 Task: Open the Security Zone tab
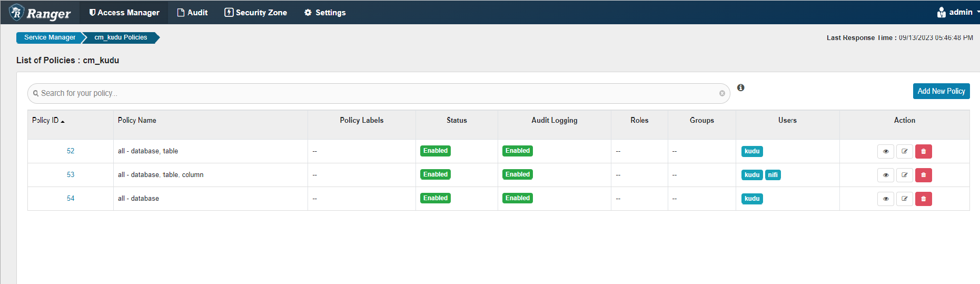coord(256,12)
